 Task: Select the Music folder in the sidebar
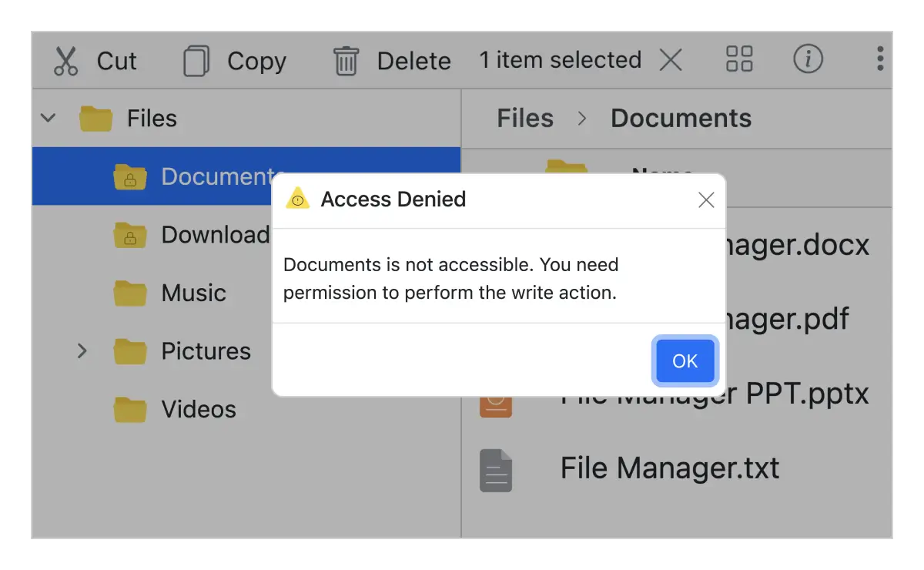click(x=192, y=293)
